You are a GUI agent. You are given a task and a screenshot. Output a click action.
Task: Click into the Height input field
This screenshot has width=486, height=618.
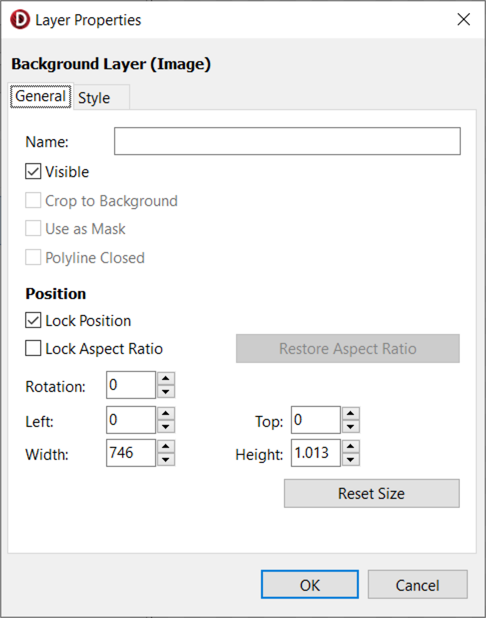(316, 453)
